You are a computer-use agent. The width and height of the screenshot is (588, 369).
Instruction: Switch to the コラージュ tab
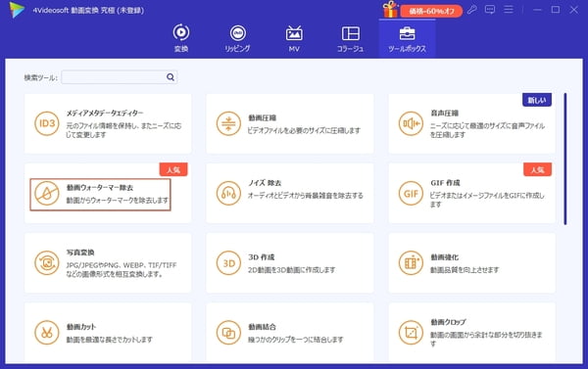point(350,38)
